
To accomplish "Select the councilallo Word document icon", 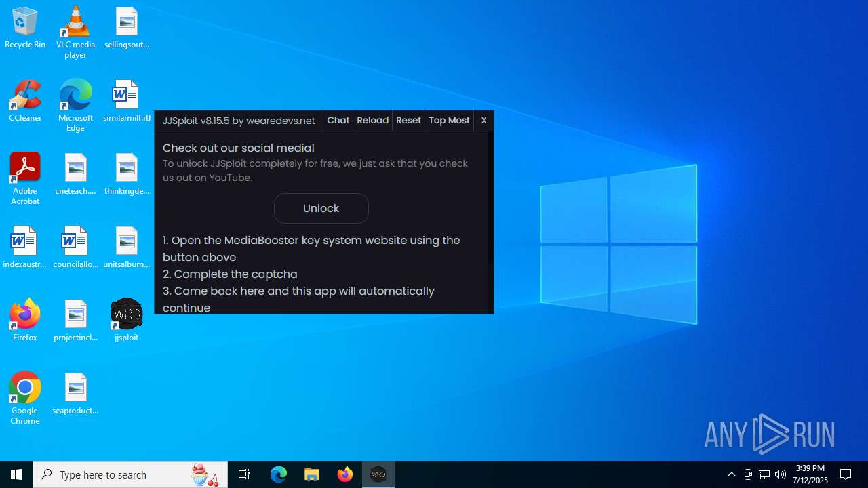I will (x=75, y=247).
